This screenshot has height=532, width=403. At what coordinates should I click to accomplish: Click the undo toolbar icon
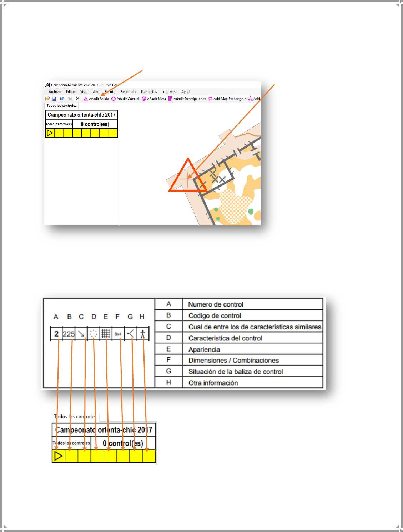(x=62, y=99)
